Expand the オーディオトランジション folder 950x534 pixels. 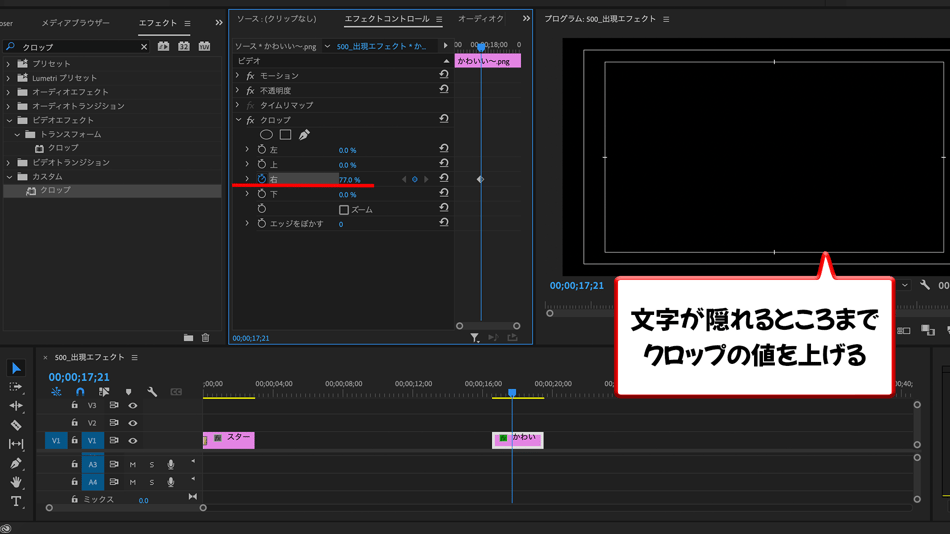tap(9, 106)
